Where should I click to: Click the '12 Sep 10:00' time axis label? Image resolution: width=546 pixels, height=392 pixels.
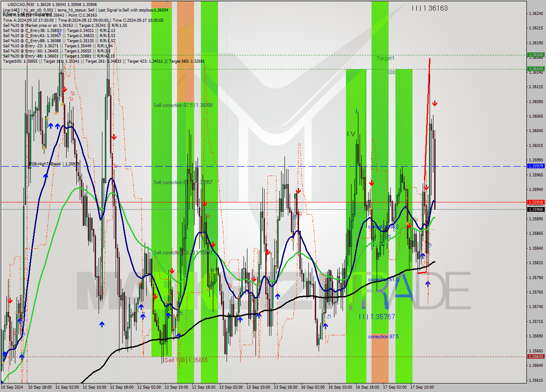click(176, 387)
